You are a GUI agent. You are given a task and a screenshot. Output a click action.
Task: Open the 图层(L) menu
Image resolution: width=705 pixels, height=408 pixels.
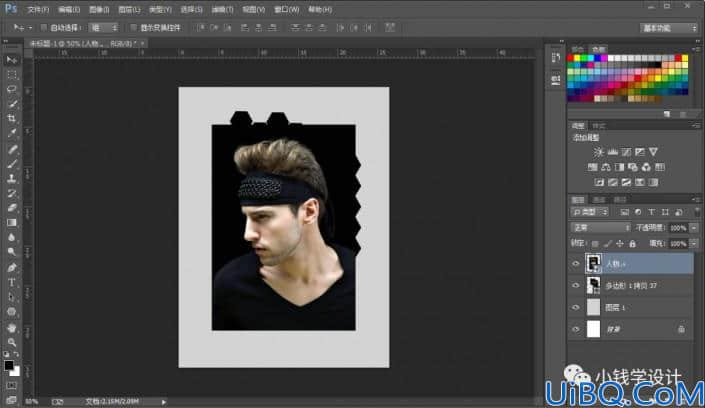(x=129, y=9)
